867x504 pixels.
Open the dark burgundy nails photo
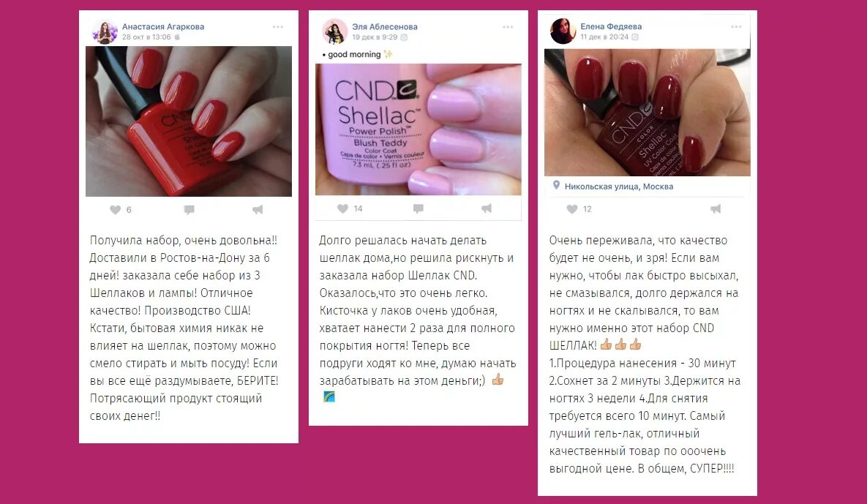pos(647,112)
